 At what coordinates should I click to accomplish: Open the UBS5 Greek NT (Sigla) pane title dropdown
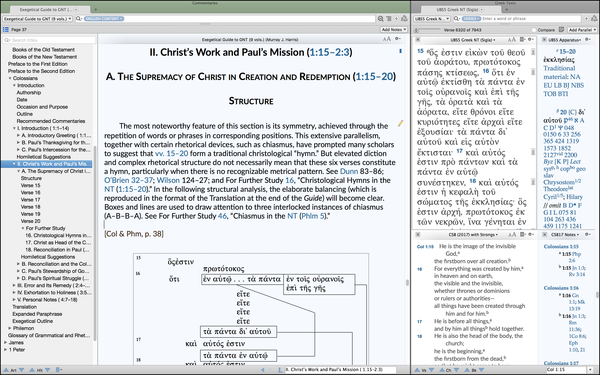pos(473,39)
